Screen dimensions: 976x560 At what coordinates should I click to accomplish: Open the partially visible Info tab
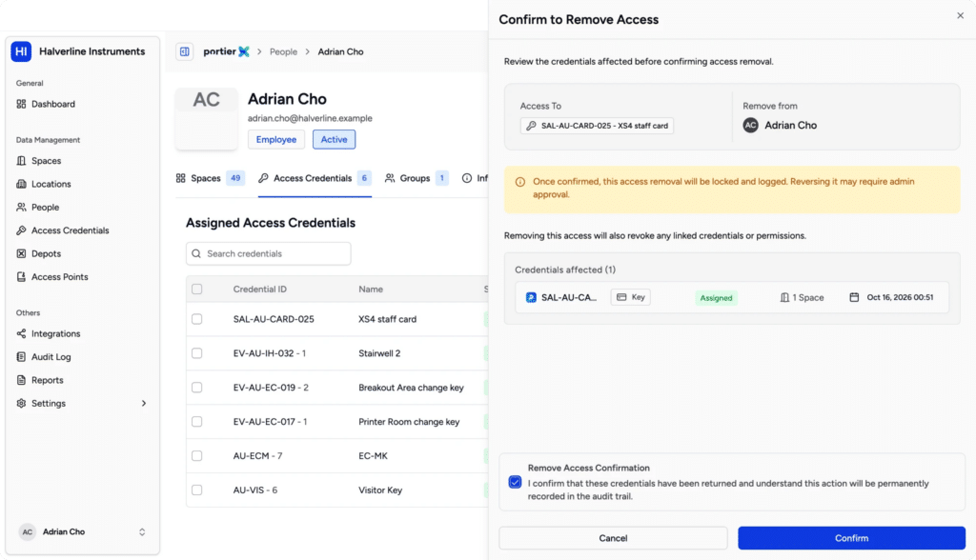click(475, 179)
